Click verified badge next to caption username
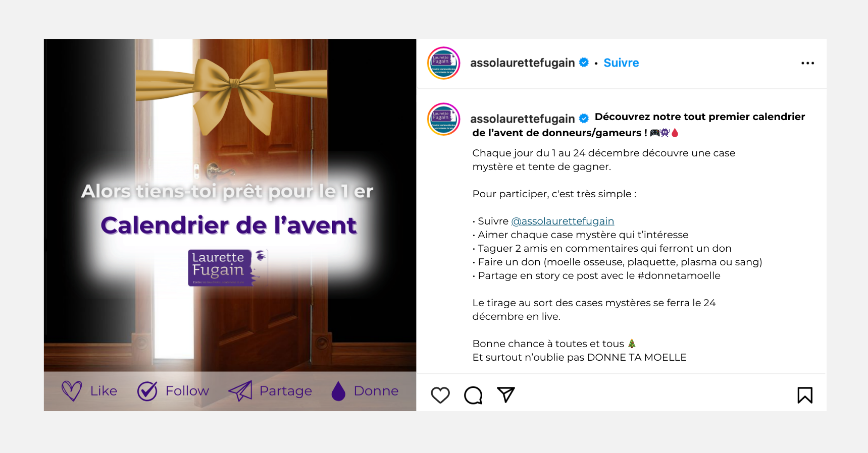This screenshot has width=868, height=453. click(584, 119)
